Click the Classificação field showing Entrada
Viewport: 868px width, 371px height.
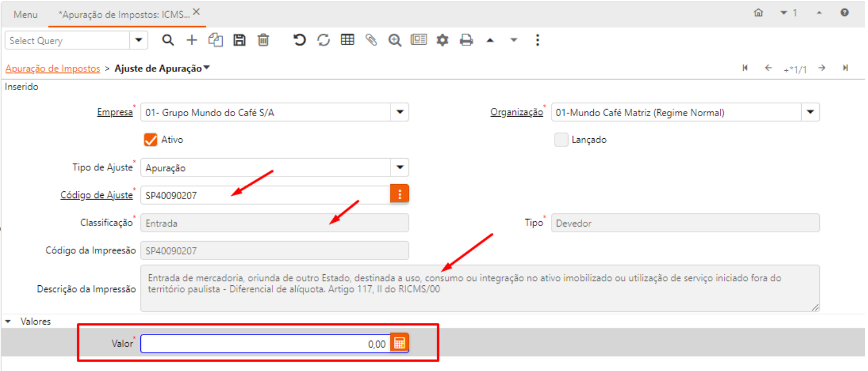tap(275, 223)
